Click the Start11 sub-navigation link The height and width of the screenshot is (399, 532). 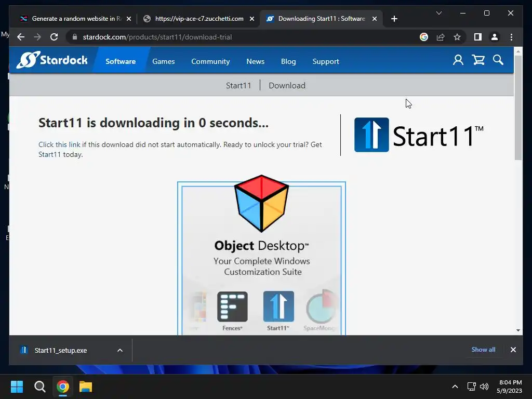point(238,86)
